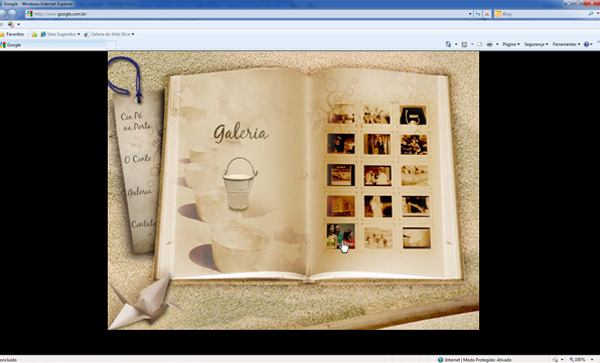Expand the Segurança dropdown menu

coord(536,44)
